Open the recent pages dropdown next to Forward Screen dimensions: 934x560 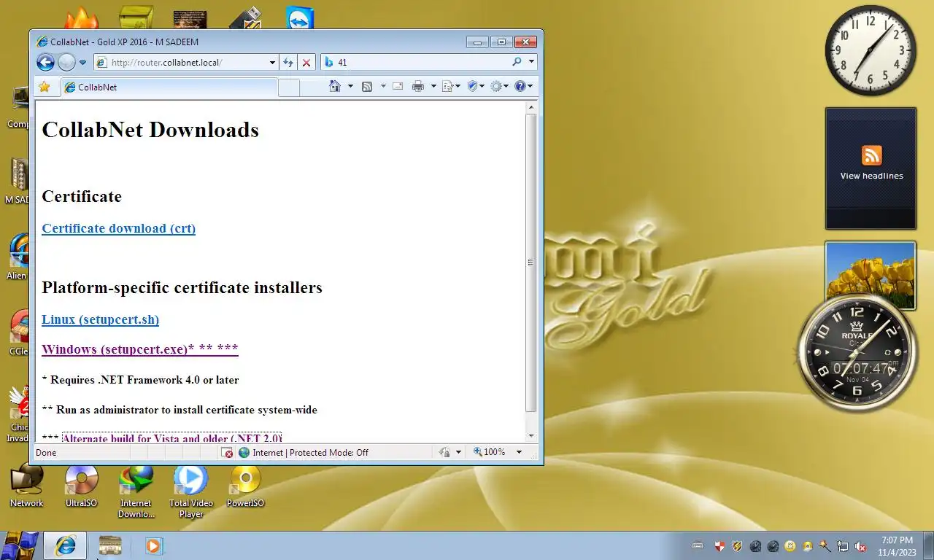point(82,63)
